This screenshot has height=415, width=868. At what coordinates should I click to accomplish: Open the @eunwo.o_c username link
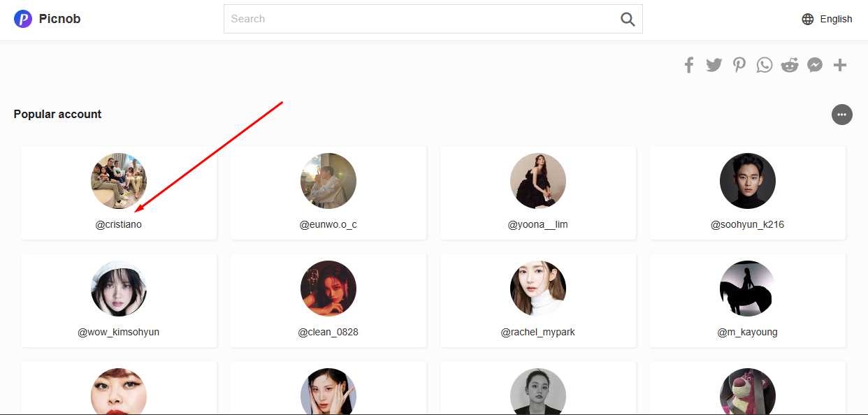coord(328,224)
